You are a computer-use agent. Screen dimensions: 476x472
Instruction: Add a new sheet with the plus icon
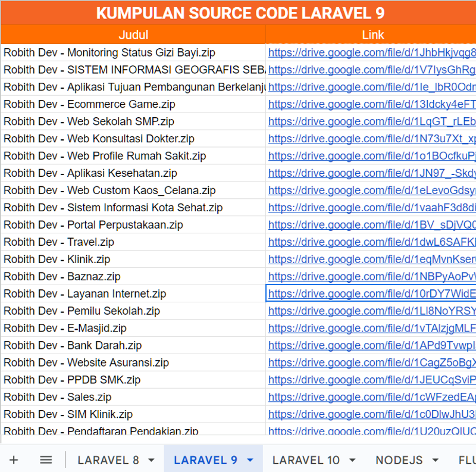[14, 460]
